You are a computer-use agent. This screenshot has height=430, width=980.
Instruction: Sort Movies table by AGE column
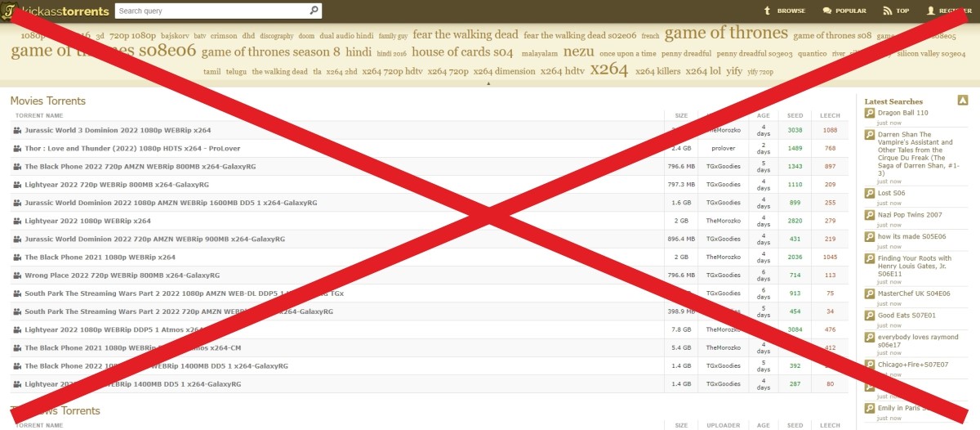click(763, 115)
